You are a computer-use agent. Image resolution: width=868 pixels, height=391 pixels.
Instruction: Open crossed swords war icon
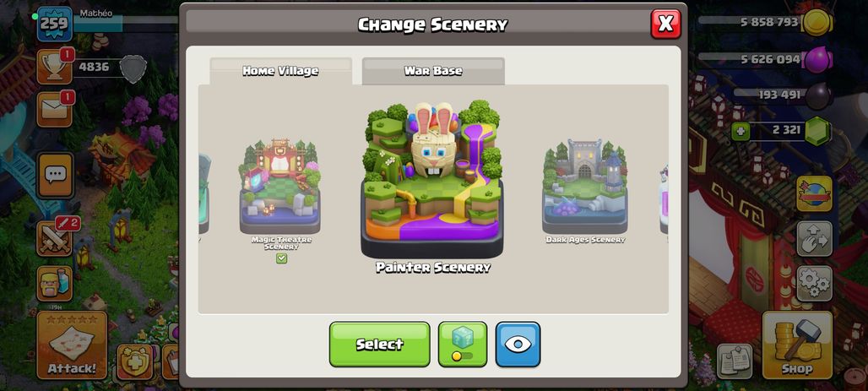coord(55,239)
